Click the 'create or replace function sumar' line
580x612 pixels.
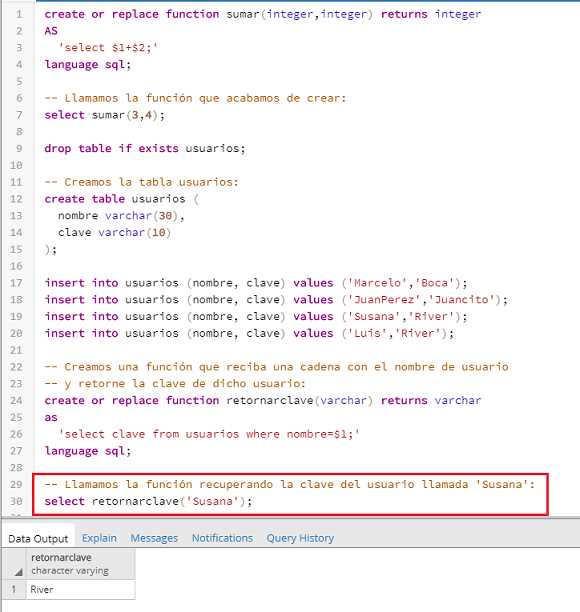coord(263,14)
